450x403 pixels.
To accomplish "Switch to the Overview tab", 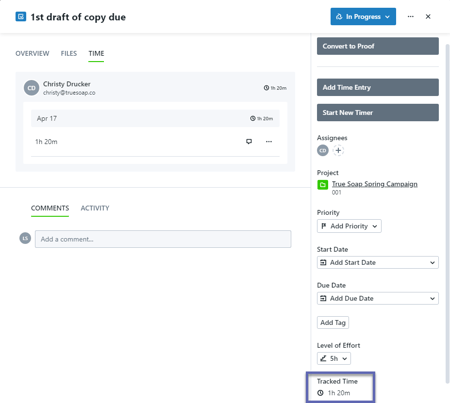I will [x=32, y=53].
